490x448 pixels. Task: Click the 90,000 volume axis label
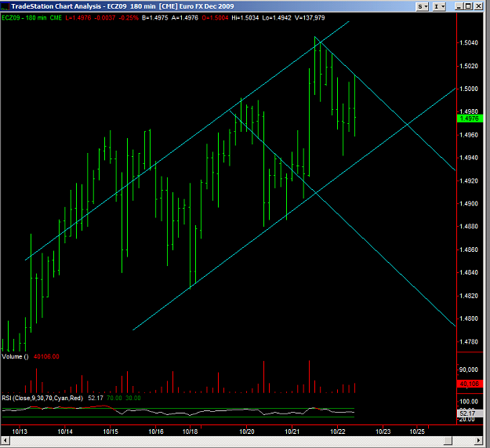click(468, 370)
